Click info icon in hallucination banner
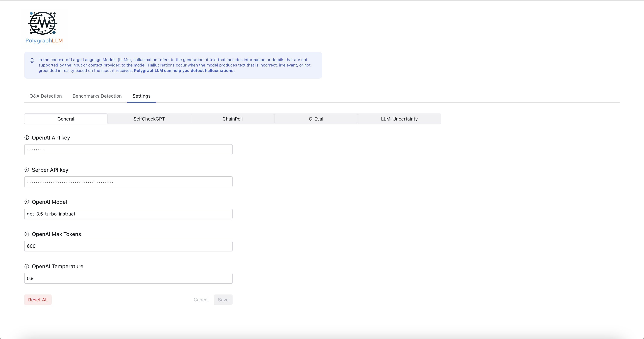This screenshot has height=339, width=644. coord(32,61)
